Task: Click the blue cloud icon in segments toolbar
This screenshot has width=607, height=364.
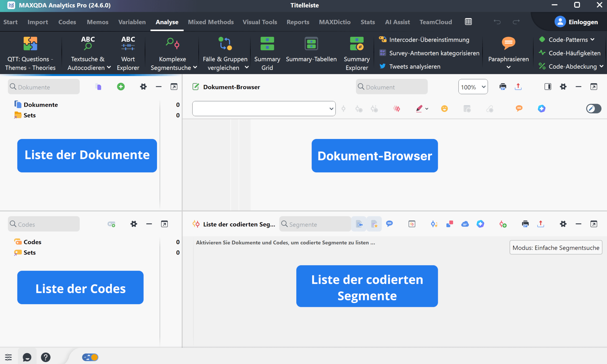Action: pyautogui.click(x=465, y=224)
